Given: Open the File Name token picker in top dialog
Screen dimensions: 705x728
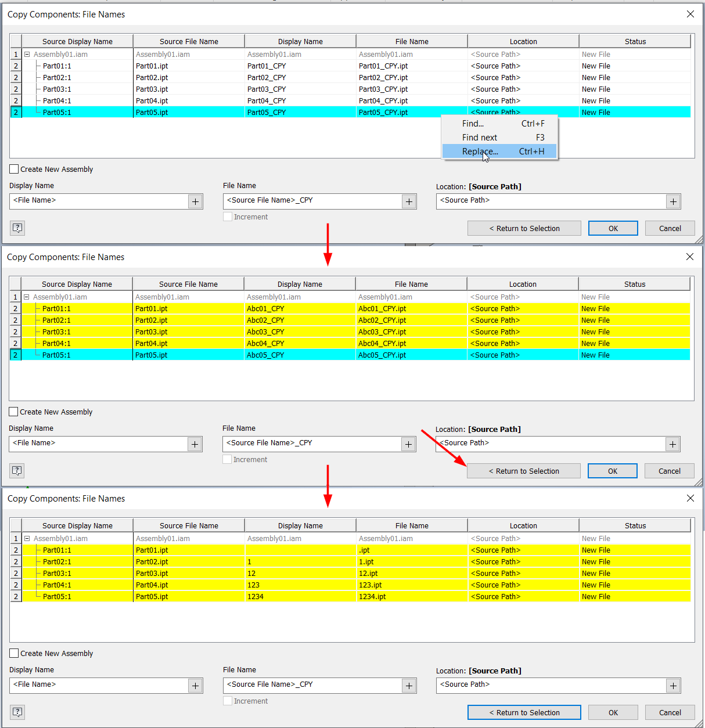Looking at the screenshot, I should click(409, 201).
